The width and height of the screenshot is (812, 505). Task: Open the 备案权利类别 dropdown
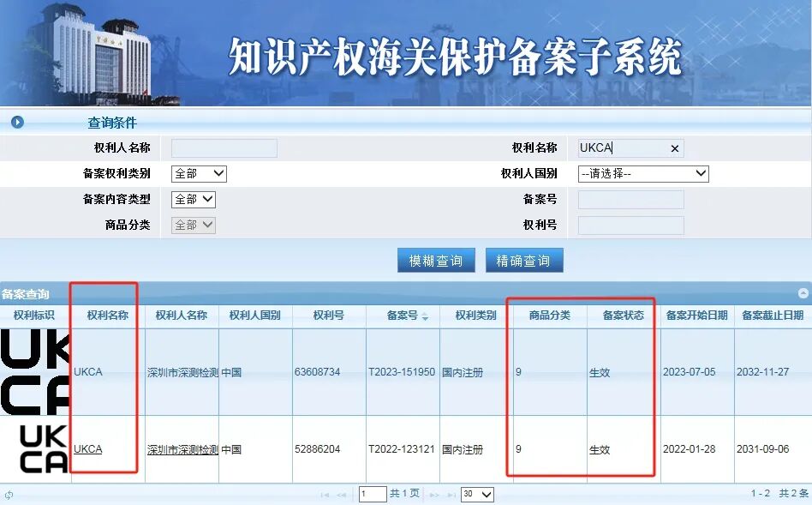click(x=199, y=174)
